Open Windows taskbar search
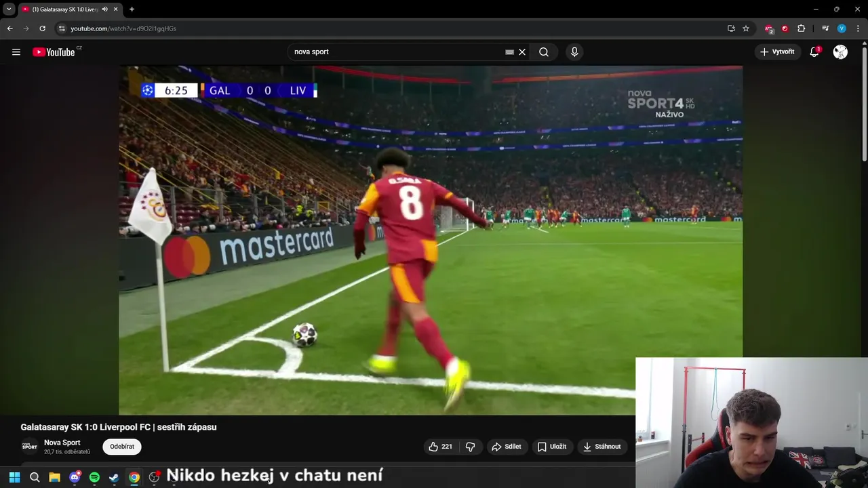 tap(35, 477)
